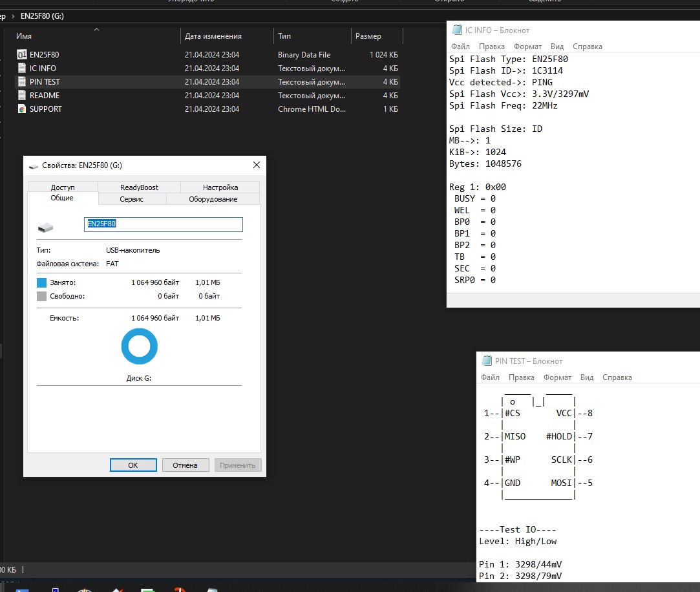
Task: Click the 'Pin 1: 3298/44mV' line
Action: (520, 564)
